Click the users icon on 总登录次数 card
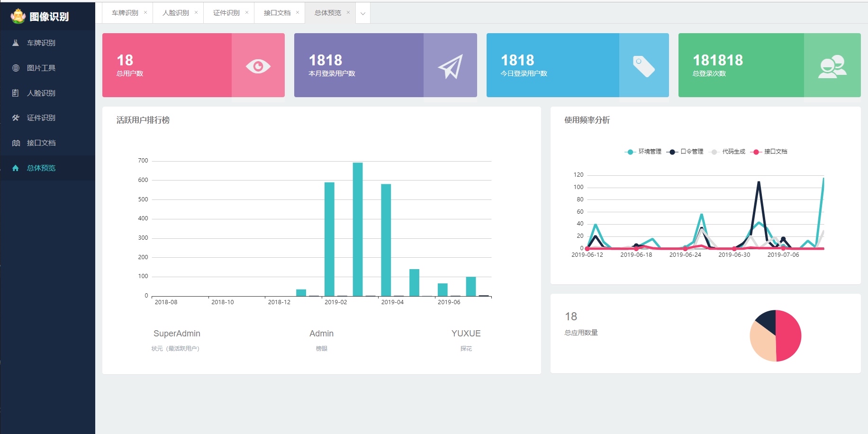Screen dimensions: 868x434 832,66
